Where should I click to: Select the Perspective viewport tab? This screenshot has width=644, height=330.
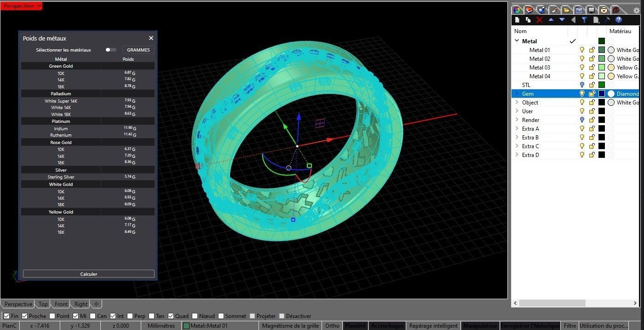point(18,304)
